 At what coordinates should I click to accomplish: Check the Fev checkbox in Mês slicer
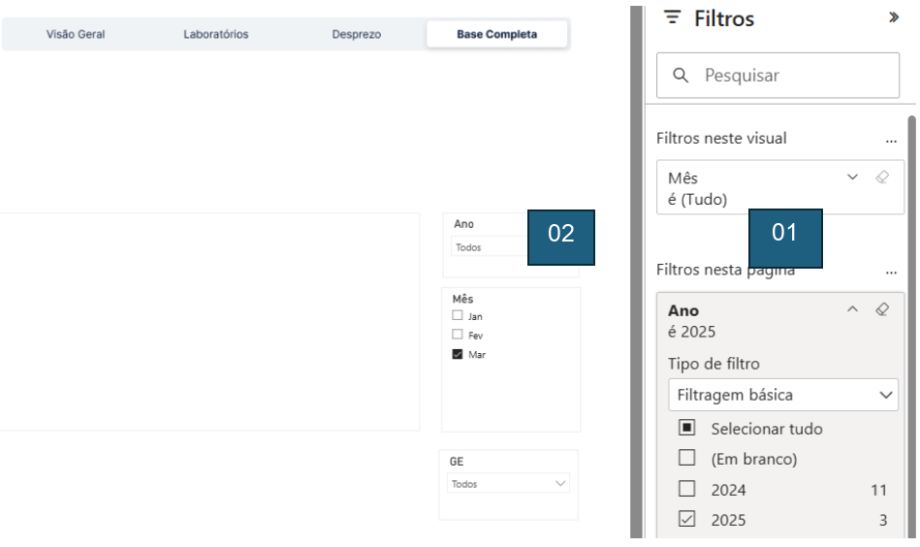click(457, 335)
